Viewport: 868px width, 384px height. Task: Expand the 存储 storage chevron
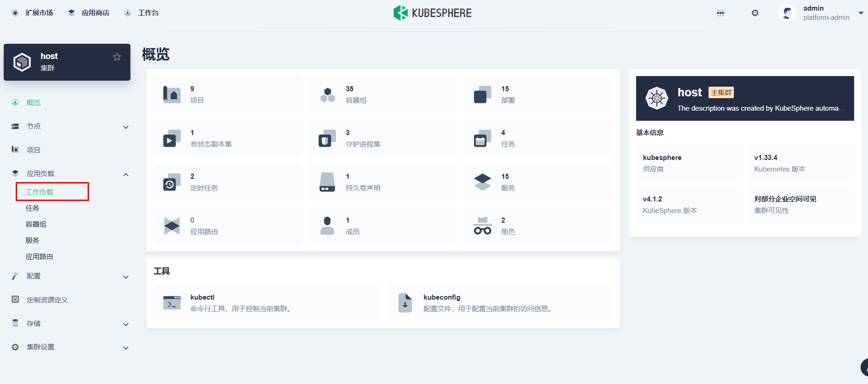[x=126, y=325]
